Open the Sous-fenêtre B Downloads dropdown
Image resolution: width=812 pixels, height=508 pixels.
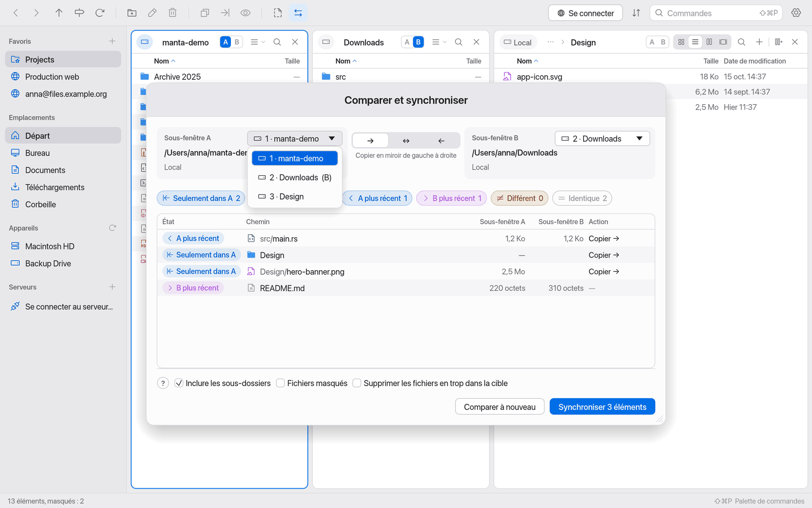pyautogui.click(x=602, y=139)
